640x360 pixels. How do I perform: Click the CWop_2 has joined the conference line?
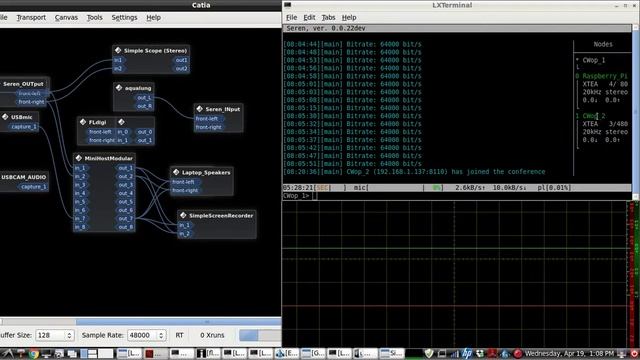[x=414, y=172]
